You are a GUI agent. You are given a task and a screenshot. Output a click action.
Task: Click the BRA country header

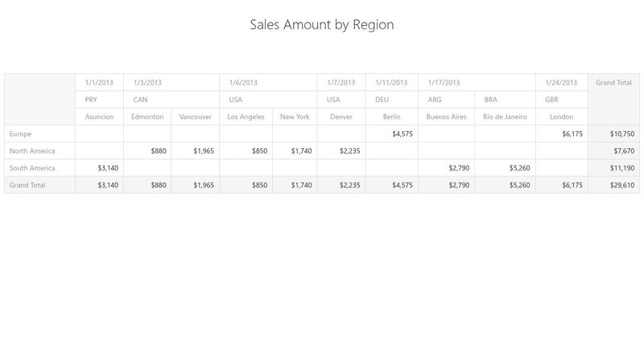tap(491, 100)
